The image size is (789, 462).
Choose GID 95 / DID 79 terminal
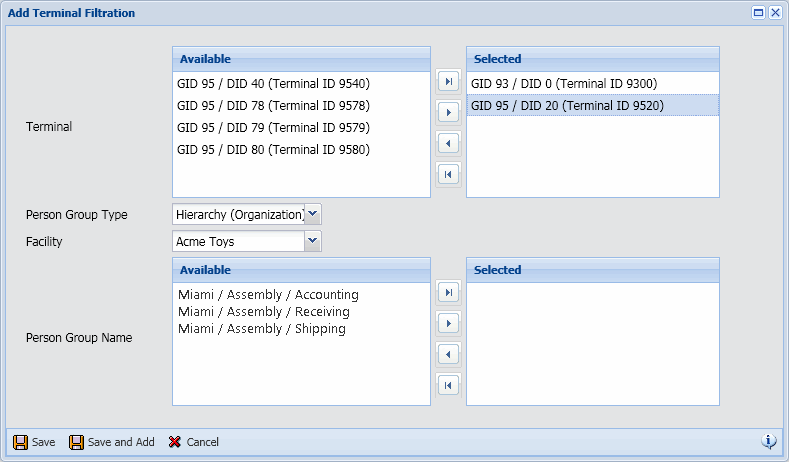(273, 128)
